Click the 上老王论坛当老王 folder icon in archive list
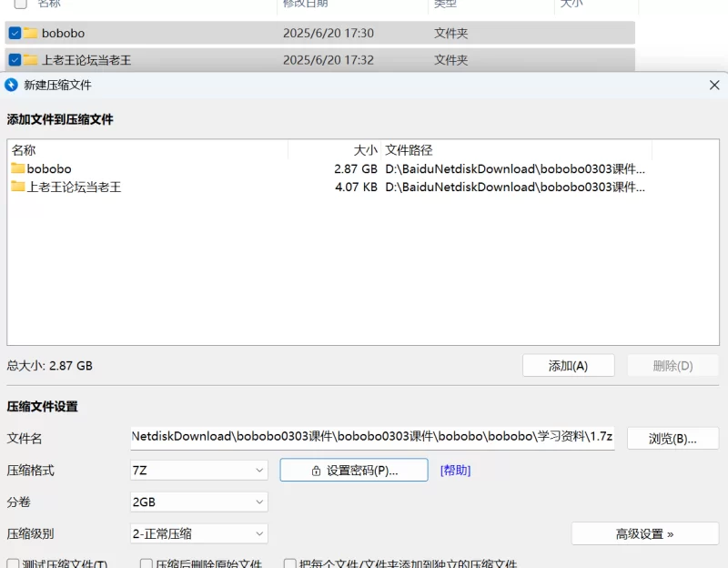This screenshot has width=728, height=568. pos(17,187)
